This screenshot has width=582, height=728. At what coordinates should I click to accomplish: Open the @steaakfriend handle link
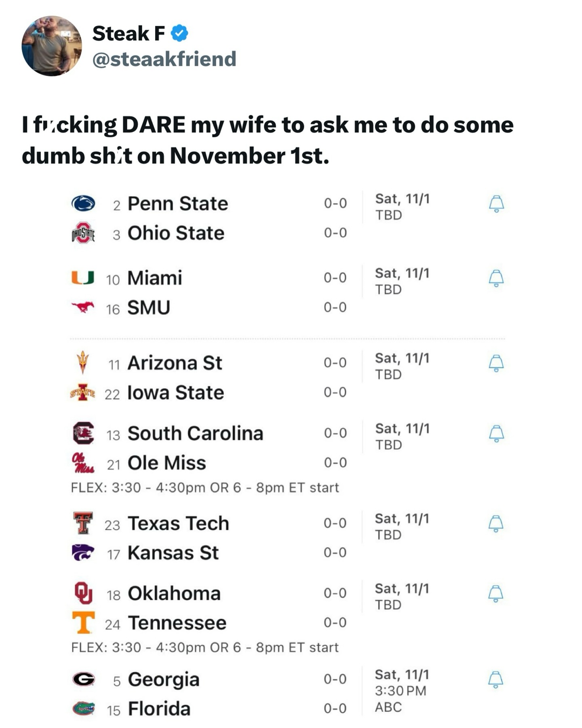coord(164,59)
